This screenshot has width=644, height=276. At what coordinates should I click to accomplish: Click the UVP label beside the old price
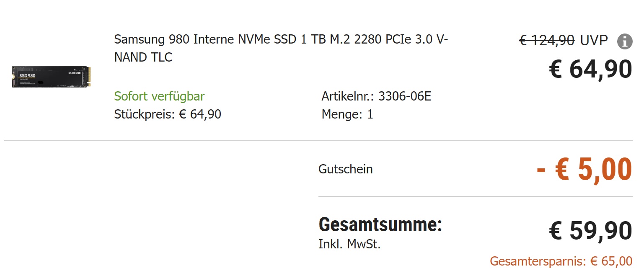point(594,40)
